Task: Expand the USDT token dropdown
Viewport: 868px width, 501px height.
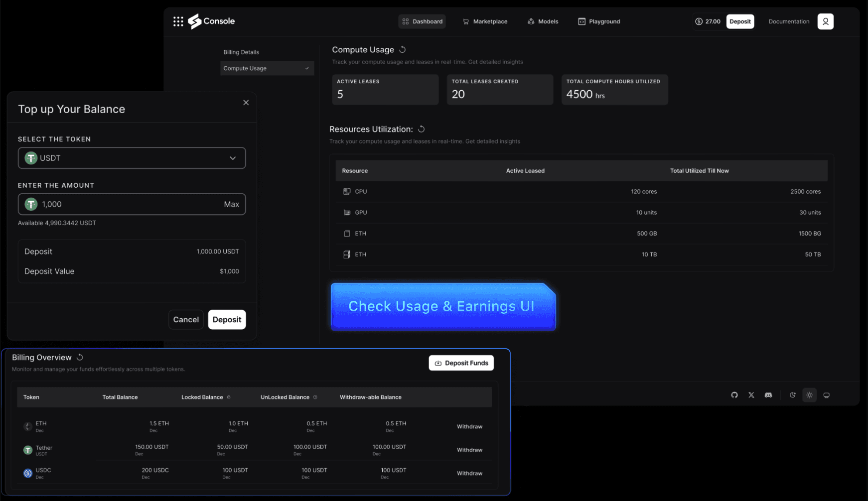Action: pos(132,158)
